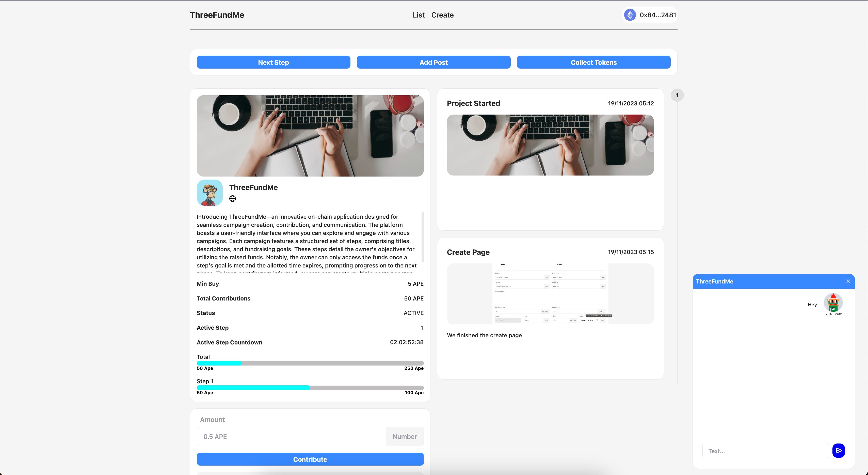Screen dimensions: 868x475
Task: Click the 'ACTIVE' status value
Action: (x=413, y=313)
